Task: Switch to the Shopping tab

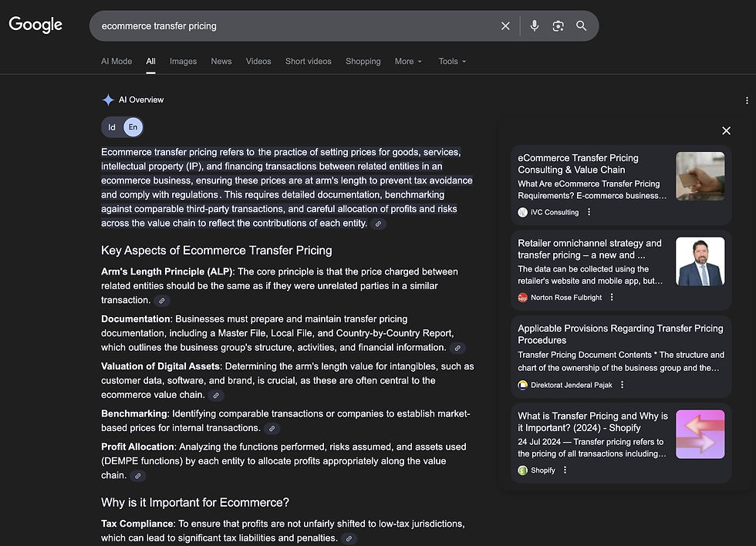Action: [x=363, y=61]
